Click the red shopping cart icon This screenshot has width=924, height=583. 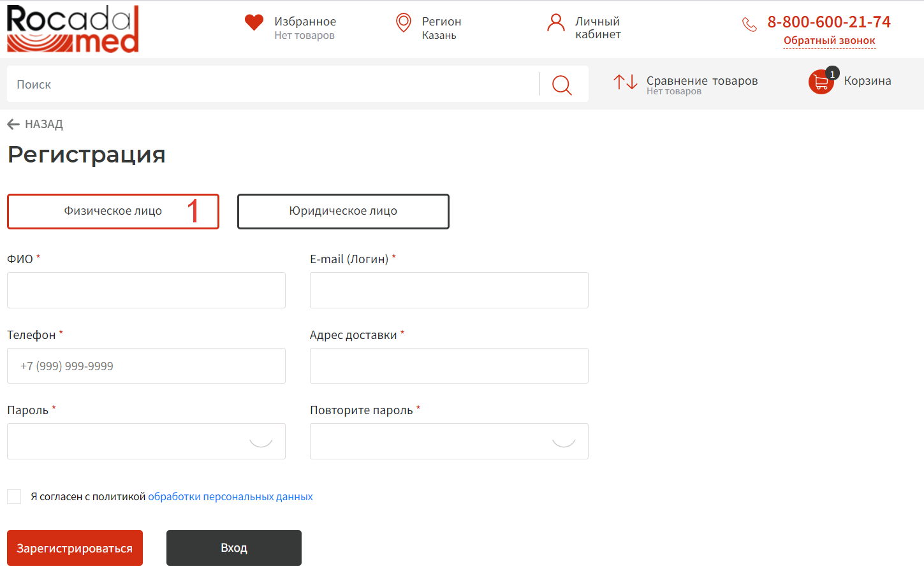(821, 82)
